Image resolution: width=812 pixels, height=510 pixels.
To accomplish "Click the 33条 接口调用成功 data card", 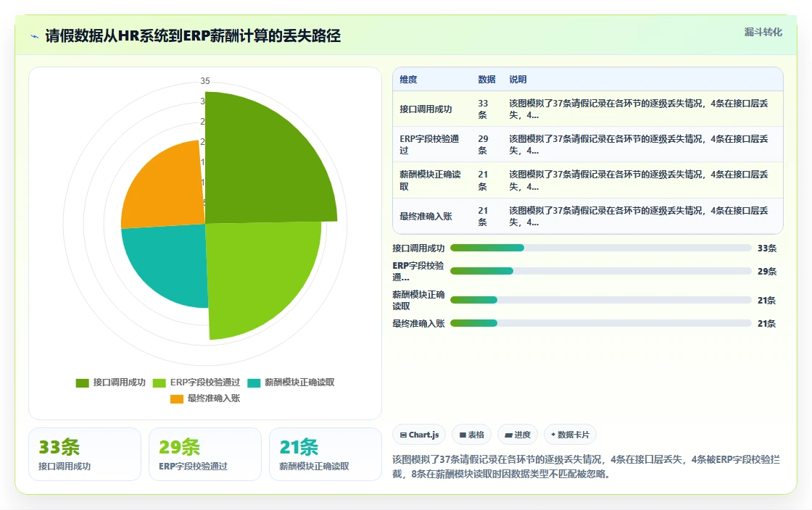I will [x=85, y=454].
